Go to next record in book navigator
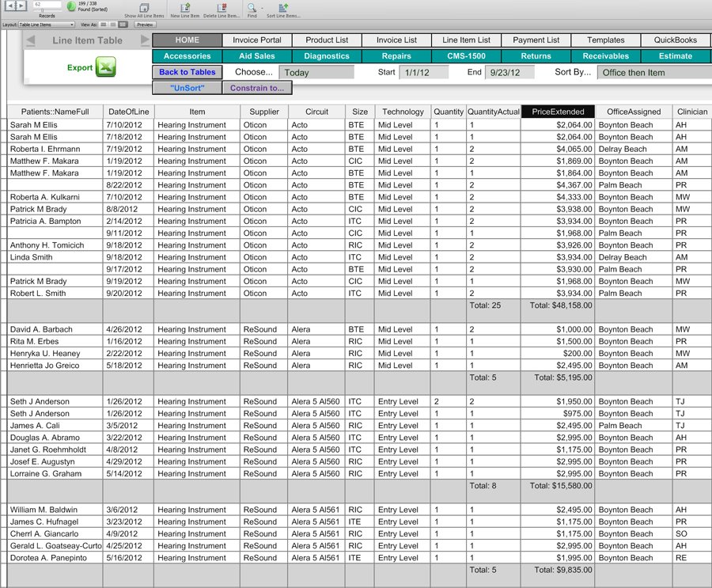Screen dimensions: 712x588 click(x=21, y=6)
